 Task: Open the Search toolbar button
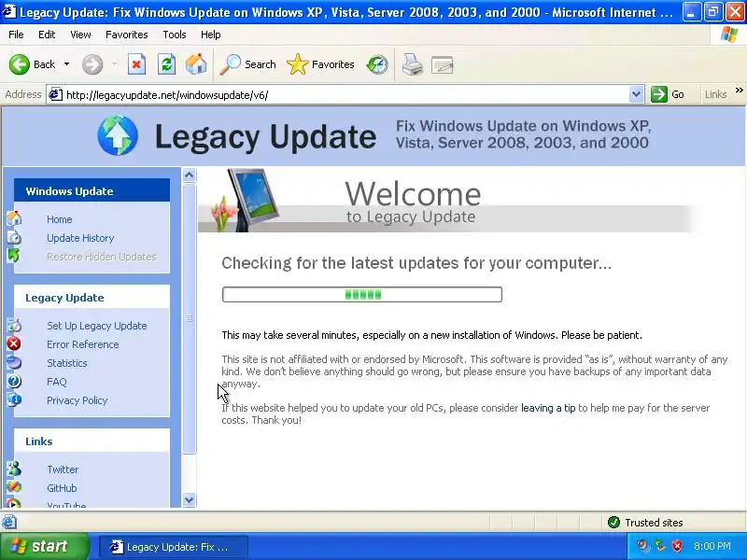pyautogui.click(x=247, y=64)
